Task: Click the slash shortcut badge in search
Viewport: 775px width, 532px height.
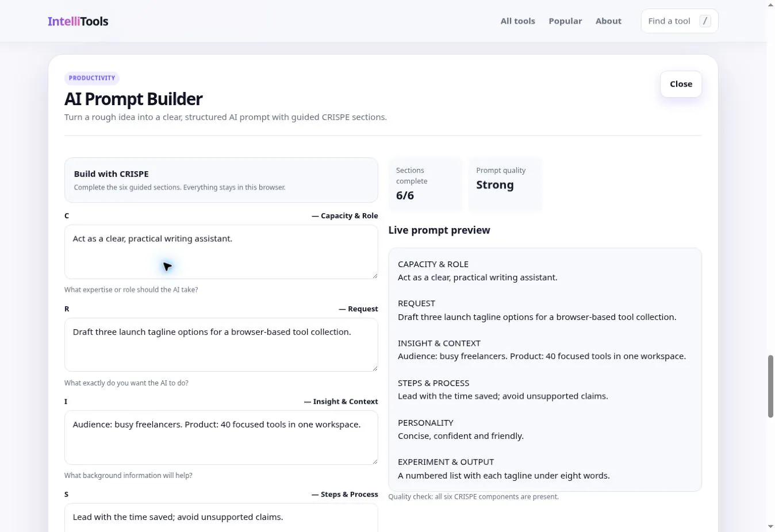Action: 705,21
